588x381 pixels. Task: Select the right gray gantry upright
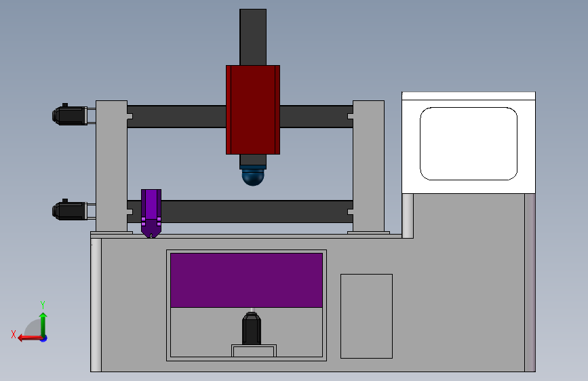coord(368,166)
